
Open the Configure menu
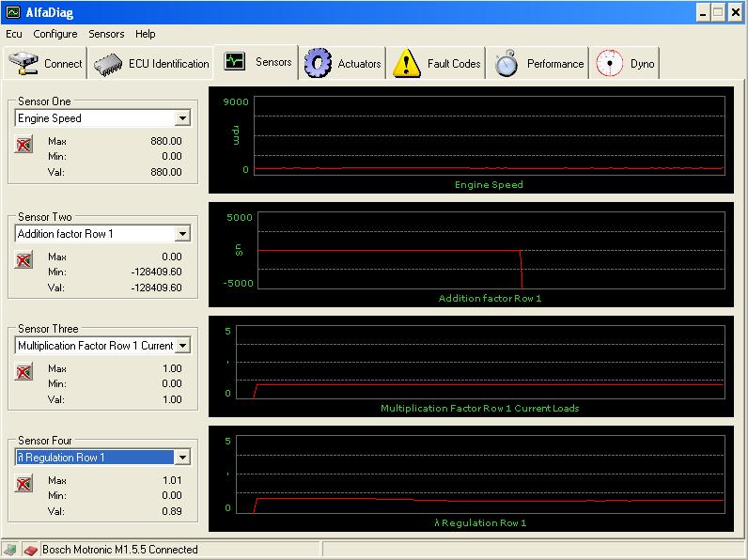(55, 34)
